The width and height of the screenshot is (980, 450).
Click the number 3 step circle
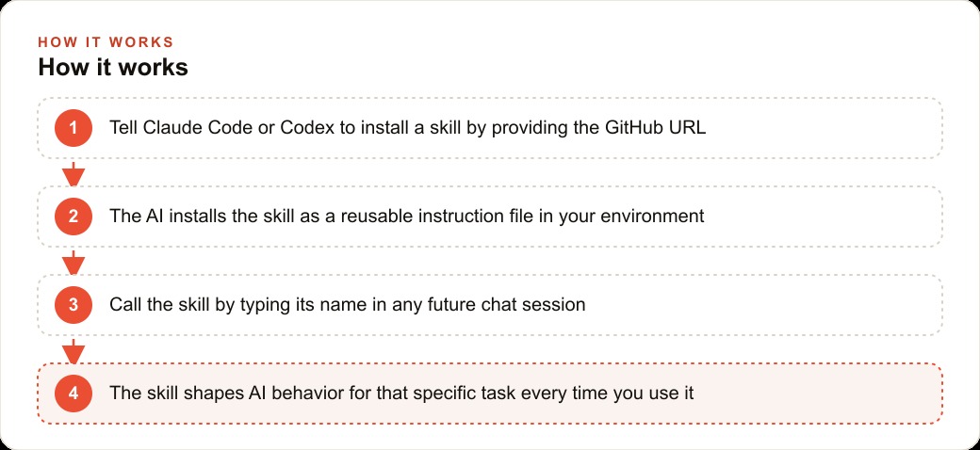tap(73, 305)
